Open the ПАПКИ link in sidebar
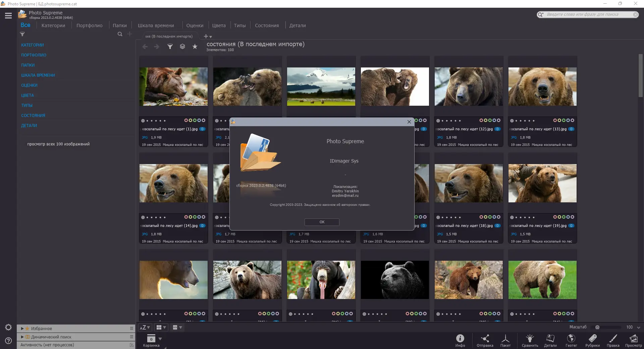 [x=28, y=65]
